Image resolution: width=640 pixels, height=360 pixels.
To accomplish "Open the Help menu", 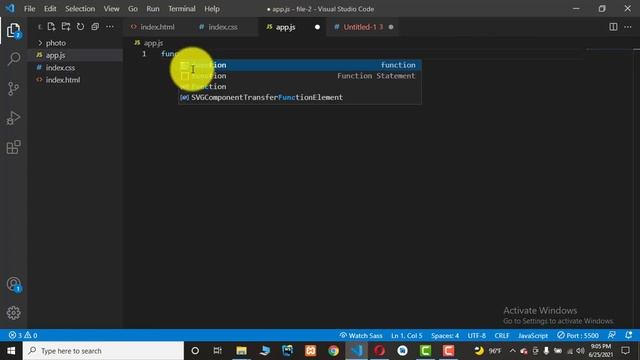I will tap(212, 9).
